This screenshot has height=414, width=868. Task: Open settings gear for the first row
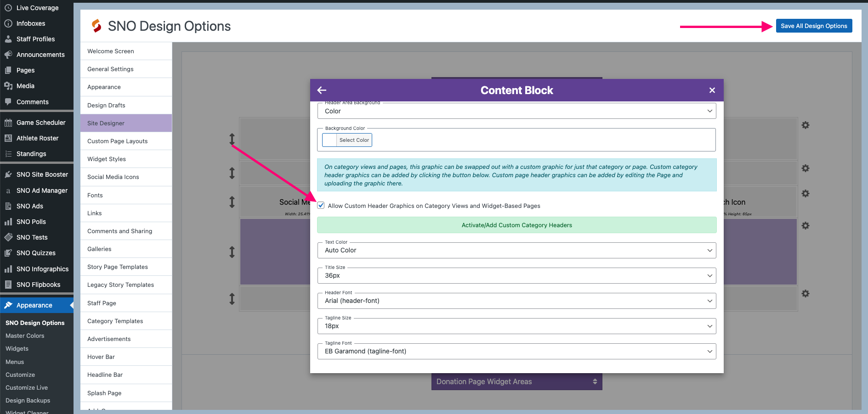(806, 125)
